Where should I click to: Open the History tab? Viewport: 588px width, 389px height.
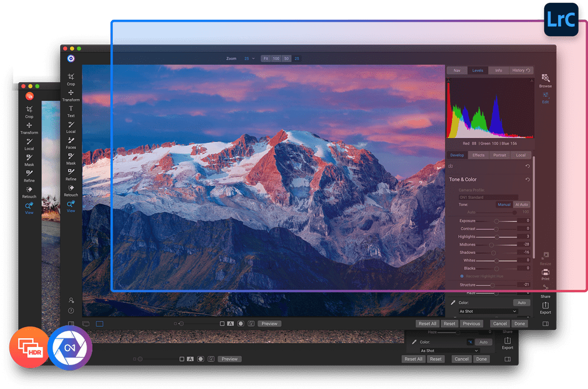click(521, 71)
